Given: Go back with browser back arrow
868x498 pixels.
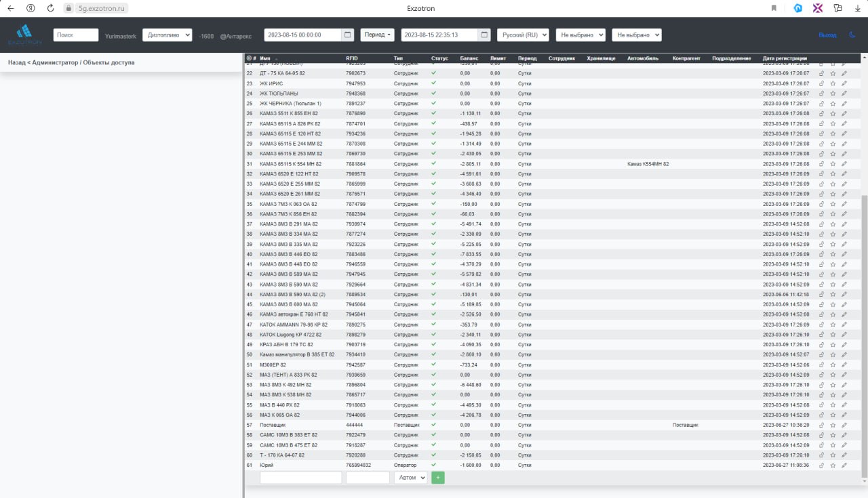Looking at the screenshot, I should pos(10,8).
